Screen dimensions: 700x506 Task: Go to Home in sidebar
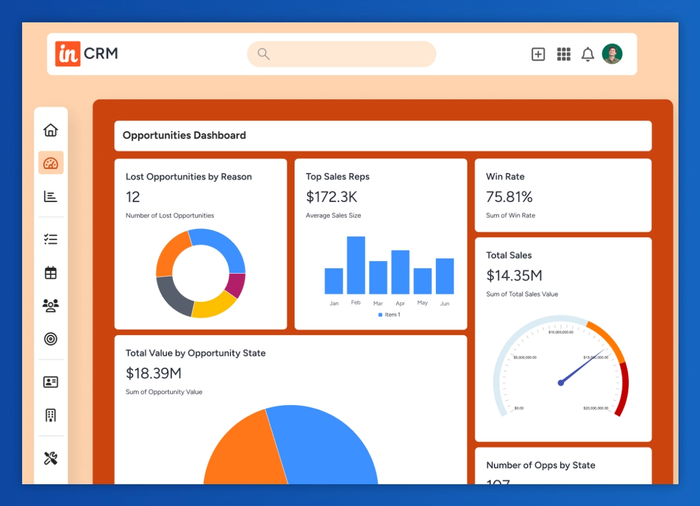pyautogui.click(x=50, y=130)
